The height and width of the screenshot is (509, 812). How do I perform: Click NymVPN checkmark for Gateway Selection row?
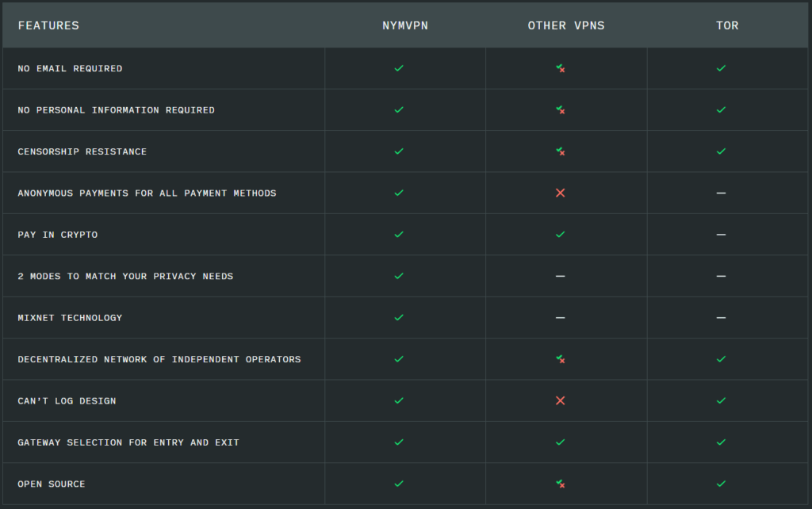(399, 442)
